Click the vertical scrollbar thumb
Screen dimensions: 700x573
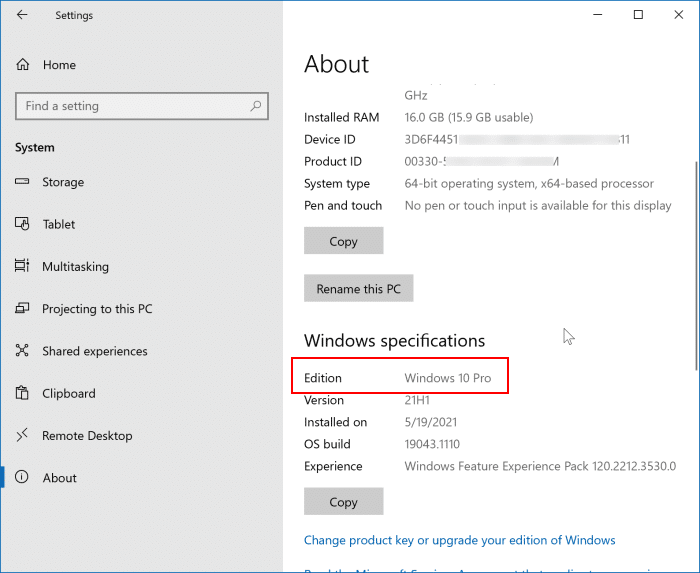click(696, 266)
